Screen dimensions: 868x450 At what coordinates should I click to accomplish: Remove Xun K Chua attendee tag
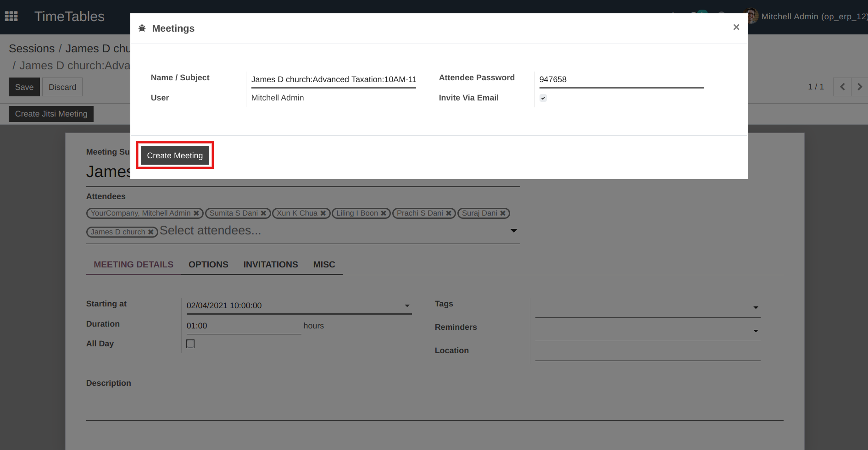[x=323, y=213]
